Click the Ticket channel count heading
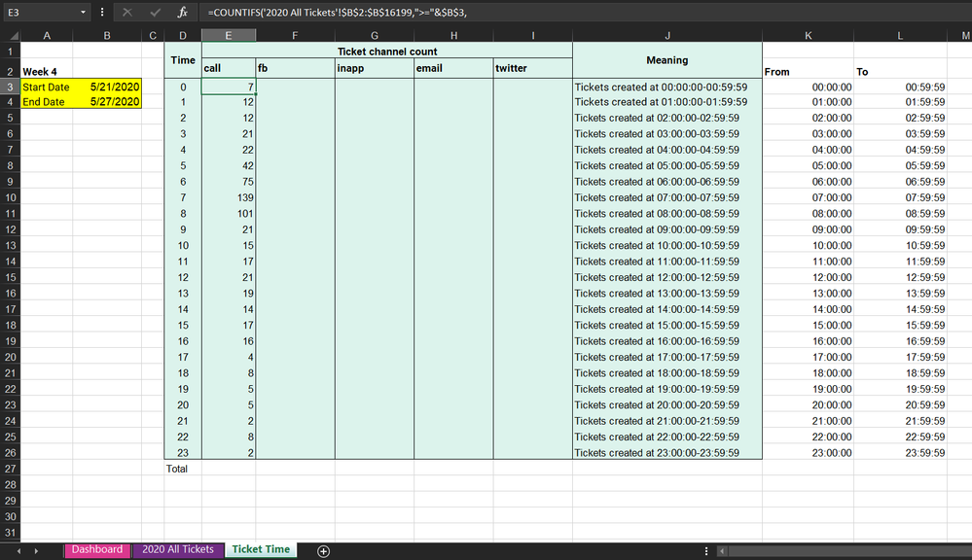 tap(387, 52)
